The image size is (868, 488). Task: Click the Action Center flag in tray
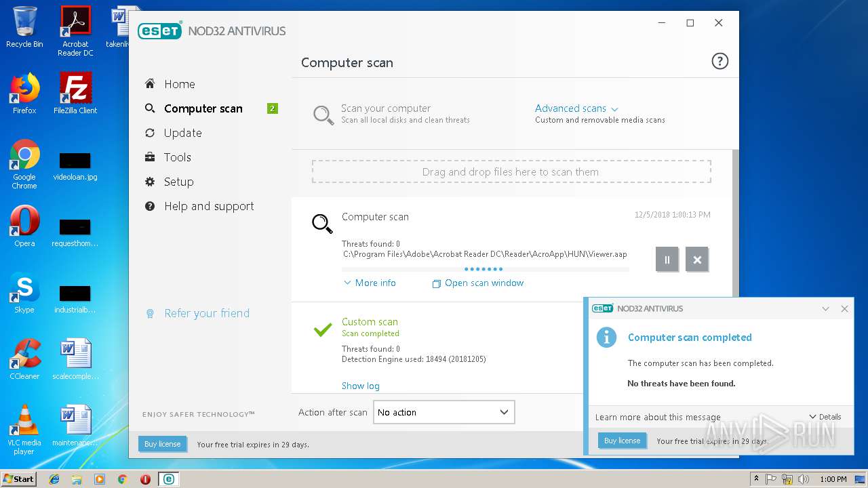click(772, 479)
